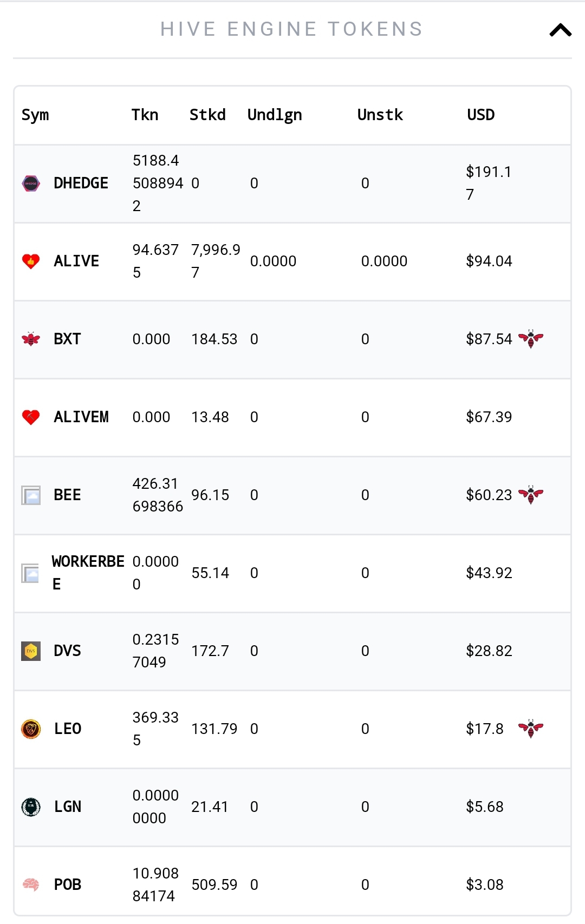Open the BEE token symbol label
The width and height of the screenshot is (585, 924).
(67, 495)
